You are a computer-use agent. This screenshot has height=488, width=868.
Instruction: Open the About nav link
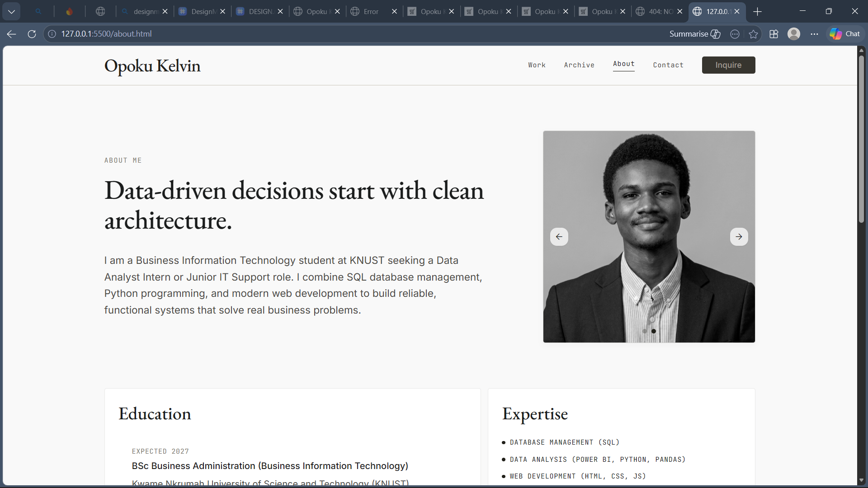[624, 64]
